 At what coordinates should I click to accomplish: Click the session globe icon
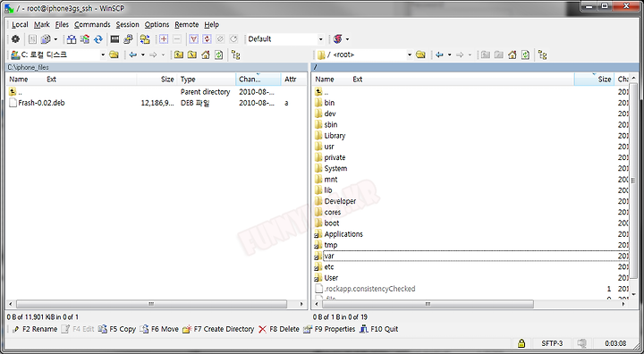point(337,39)
